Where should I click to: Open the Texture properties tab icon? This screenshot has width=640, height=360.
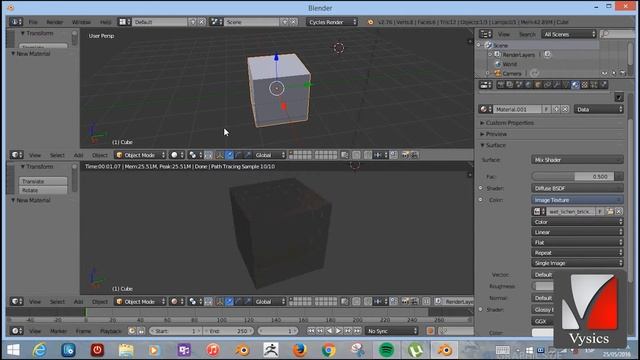(x=584, y=85)
